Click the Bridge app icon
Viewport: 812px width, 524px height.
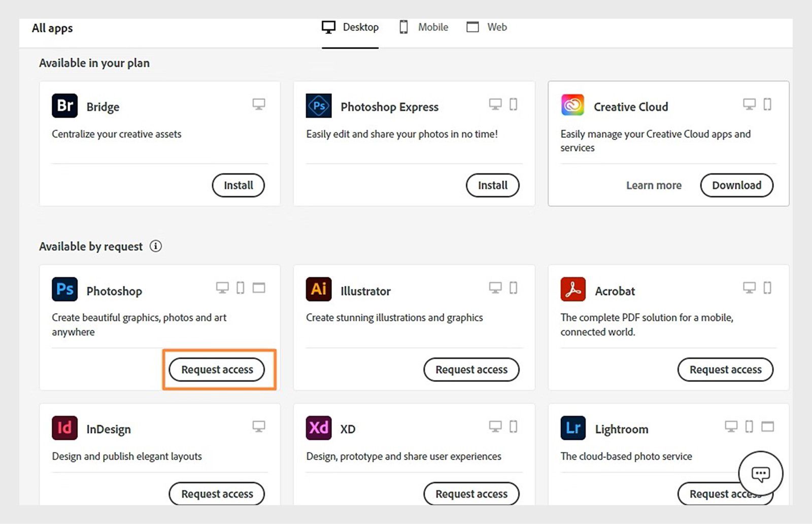(x=64, y=106)
